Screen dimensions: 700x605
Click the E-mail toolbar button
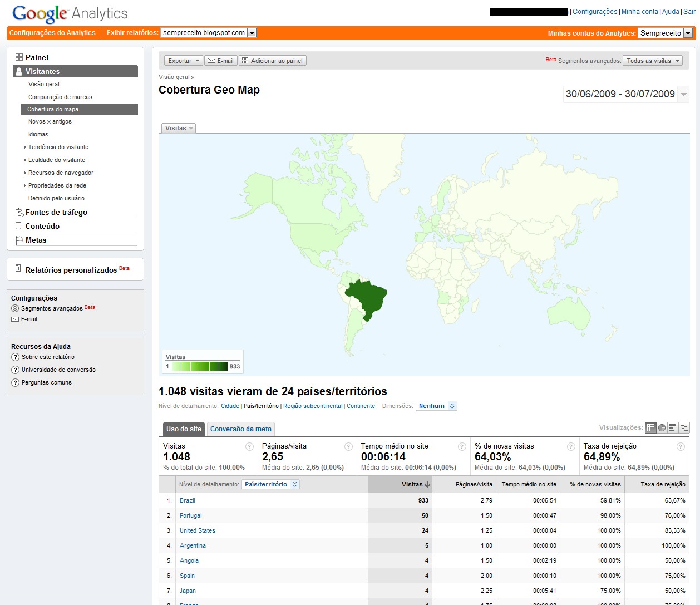[x=221, y=61]
